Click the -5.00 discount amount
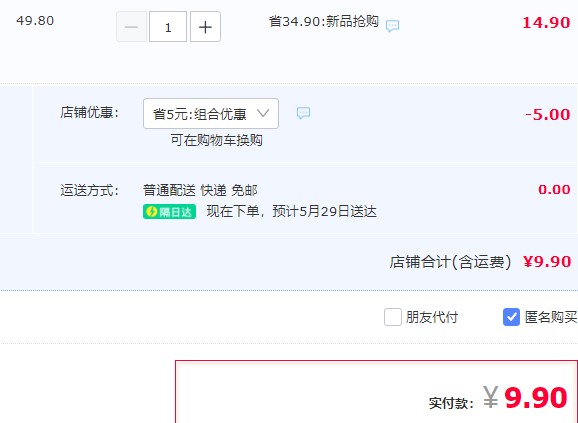Screen dimensions: 578x423 pos(548,115)
